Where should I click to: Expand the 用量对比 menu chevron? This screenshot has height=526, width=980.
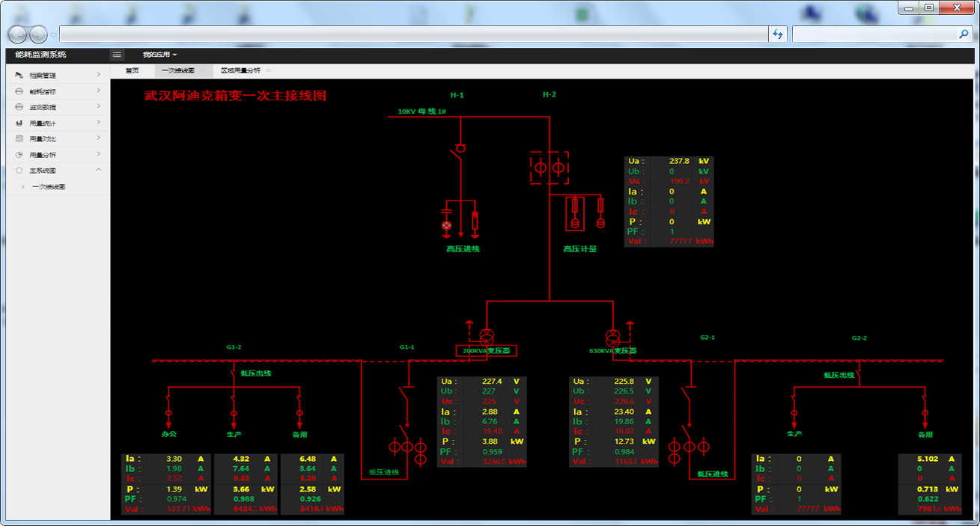(x=99, y=138)
